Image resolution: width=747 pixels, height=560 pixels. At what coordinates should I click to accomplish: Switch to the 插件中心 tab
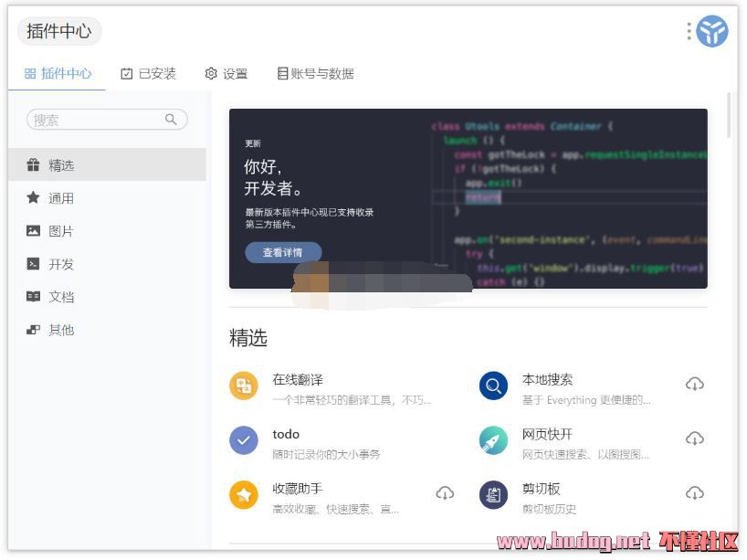pyautogui.click(x=58, y=74)
